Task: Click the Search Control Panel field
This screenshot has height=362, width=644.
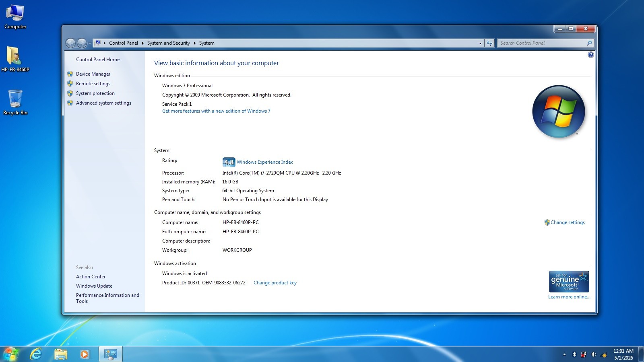Action: point(542,43)
